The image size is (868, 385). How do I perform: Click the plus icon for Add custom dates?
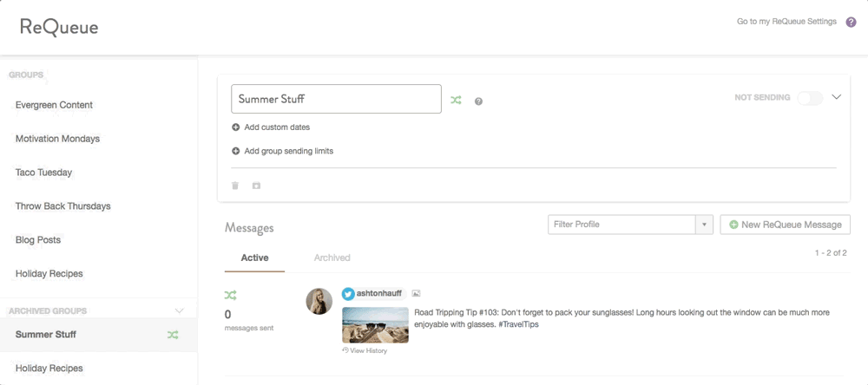235,127
